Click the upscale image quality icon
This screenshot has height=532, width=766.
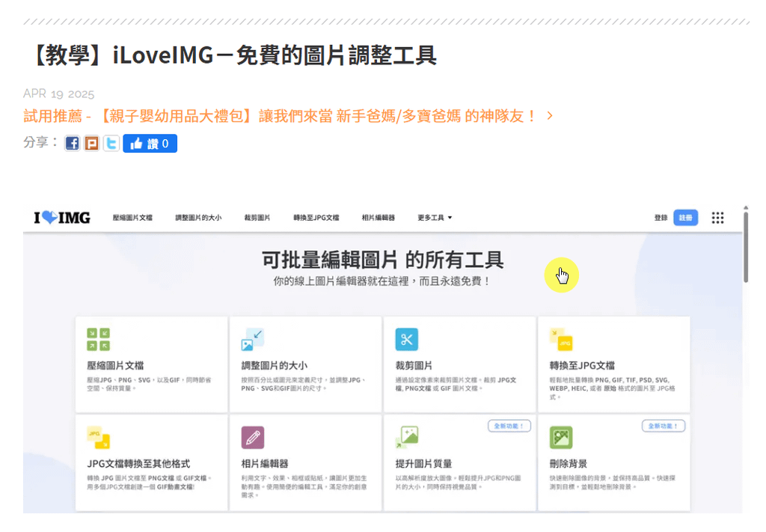[x=406, y=438]
